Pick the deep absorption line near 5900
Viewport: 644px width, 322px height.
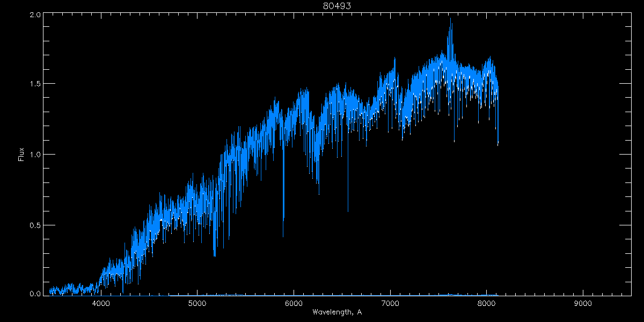coord(283,235)
